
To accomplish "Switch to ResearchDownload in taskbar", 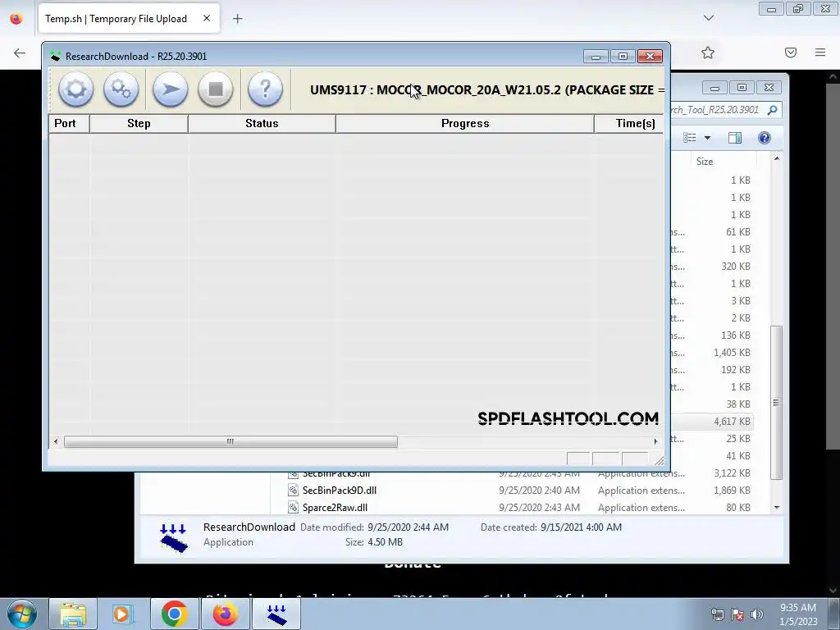I will click(276, 614).
